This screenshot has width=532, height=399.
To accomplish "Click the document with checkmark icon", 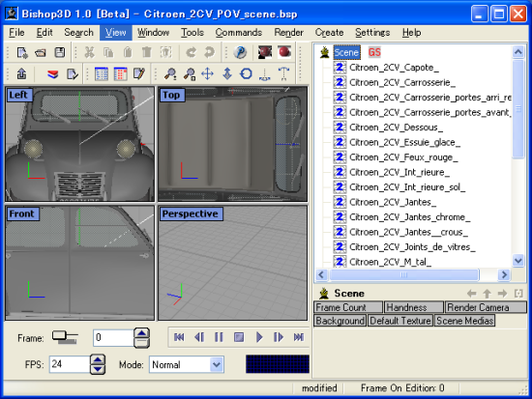I will point(72,73).
